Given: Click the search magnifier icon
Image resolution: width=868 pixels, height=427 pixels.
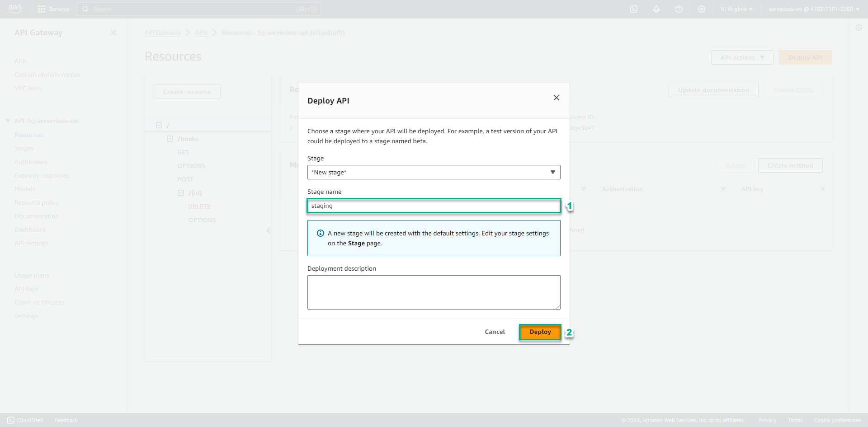Looking at the screenshot, I should 85,9.
